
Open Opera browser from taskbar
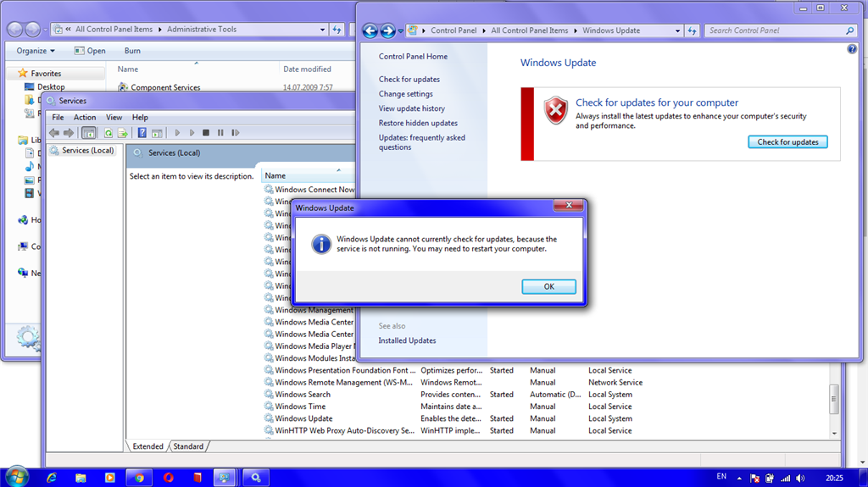click(x=169, y=478)
